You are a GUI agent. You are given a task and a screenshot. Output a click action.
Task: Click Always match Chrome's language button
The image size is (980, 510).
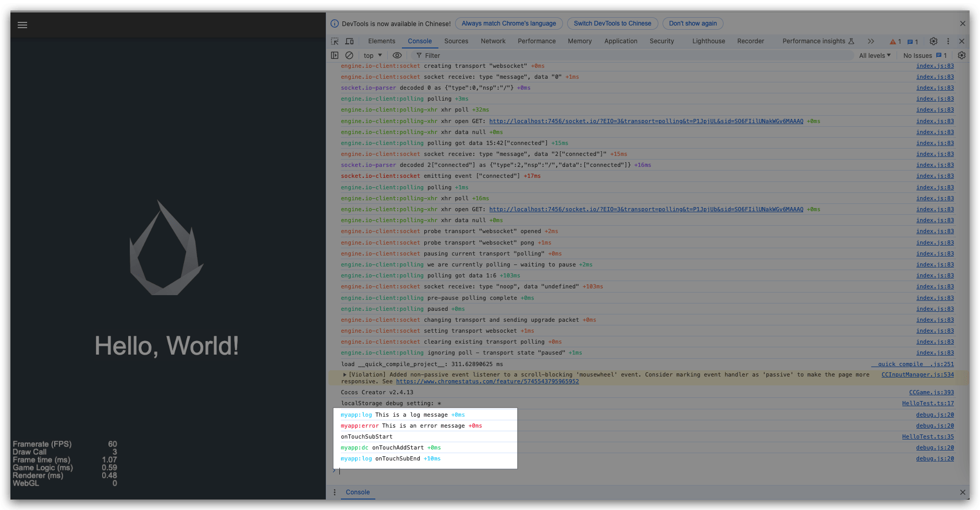click(x=509, y=23)
